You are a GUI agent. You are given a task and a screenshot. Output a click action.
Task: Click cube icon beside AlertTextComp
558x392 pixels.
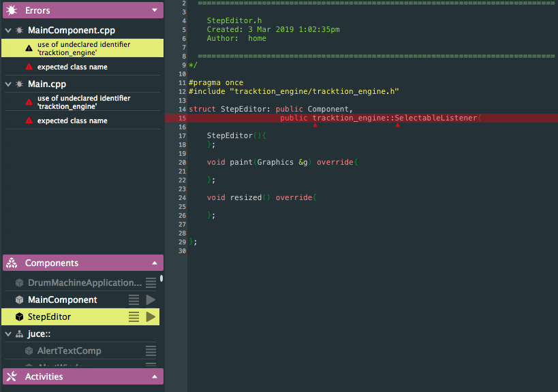click(x=29, y=351)
